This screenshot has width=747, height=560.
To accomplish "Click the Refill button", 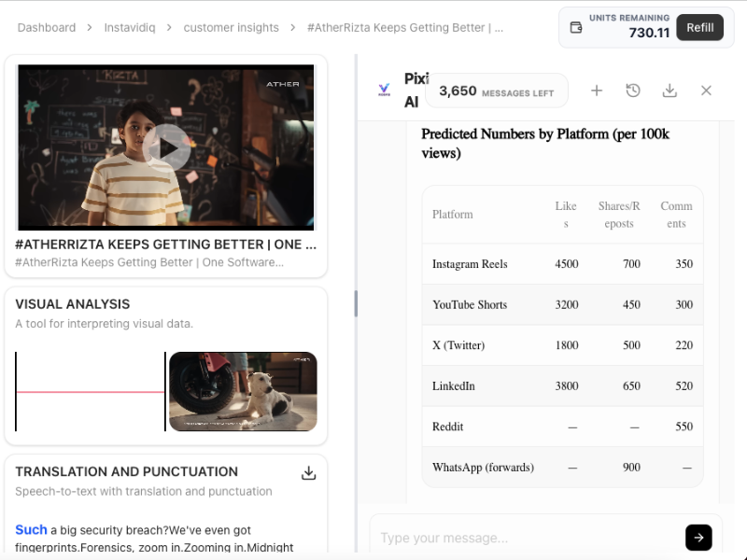I will pyautogui.click(x=700, y=28).
